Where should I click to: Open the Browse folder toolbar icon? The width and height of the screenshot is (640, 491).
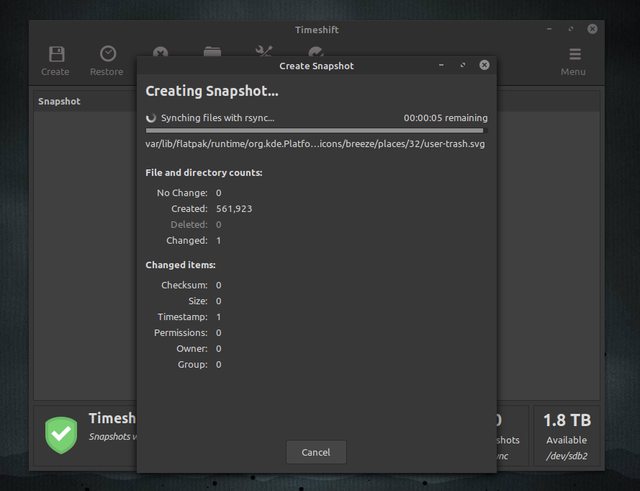212,52
